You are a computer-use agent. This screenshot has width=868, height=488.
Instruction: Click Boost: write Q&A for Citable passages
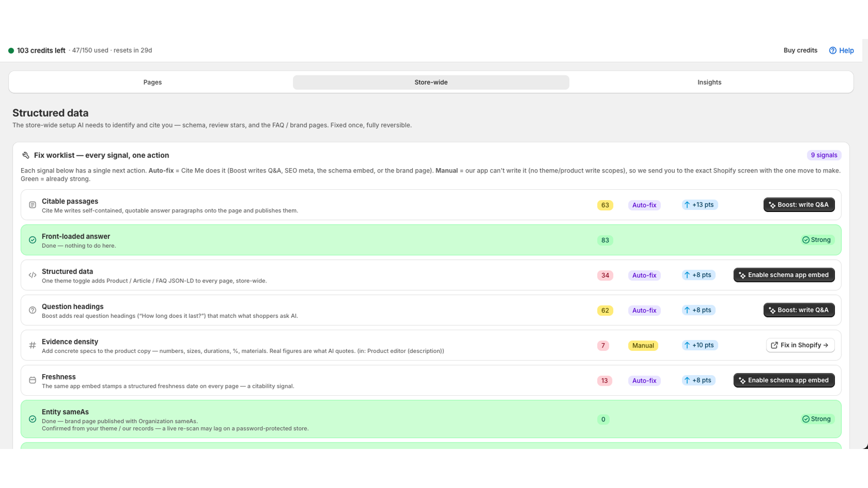tap(799, 205)
